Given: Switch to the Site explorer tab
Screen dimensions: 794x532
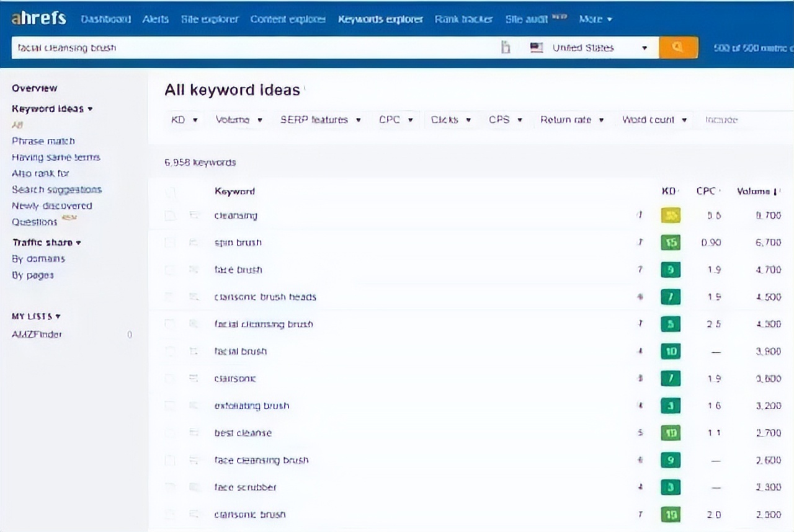Looking at the screenshot, I should pyautogui.click(x=209, y=19).
